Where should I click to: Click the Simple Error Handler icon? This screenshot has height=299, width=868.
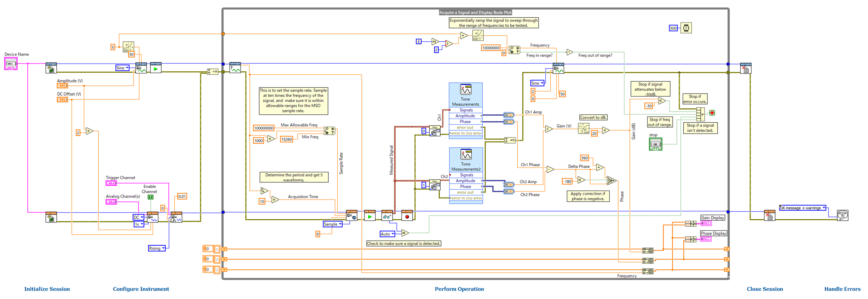point(842,215)
